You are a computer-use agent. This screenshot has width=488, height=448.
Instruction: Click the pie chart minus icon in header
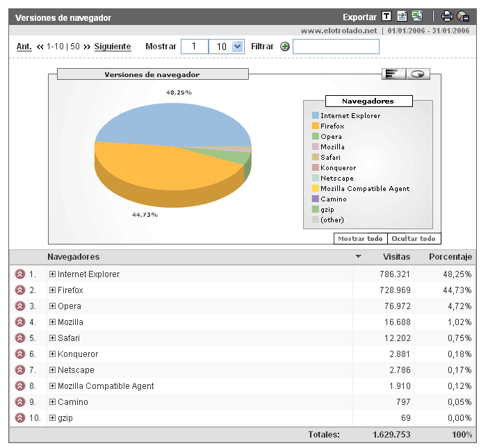tap(463, 17)
